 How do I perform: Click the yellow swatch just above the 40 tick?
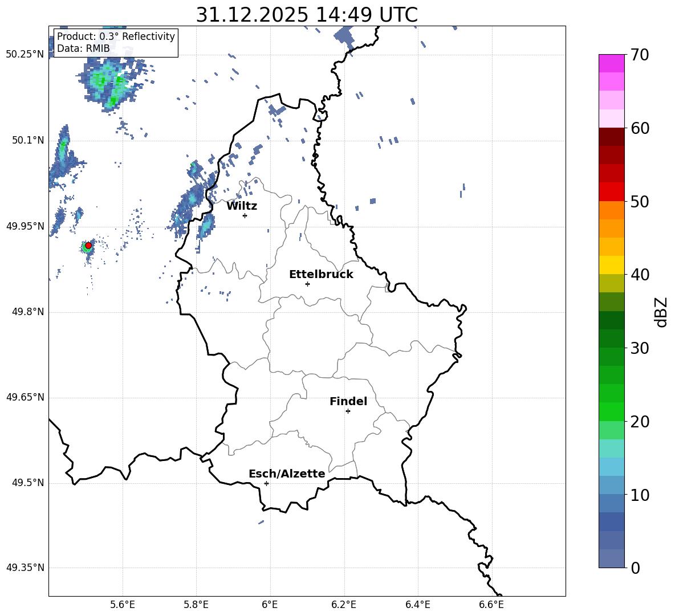[x=612, y=265]
